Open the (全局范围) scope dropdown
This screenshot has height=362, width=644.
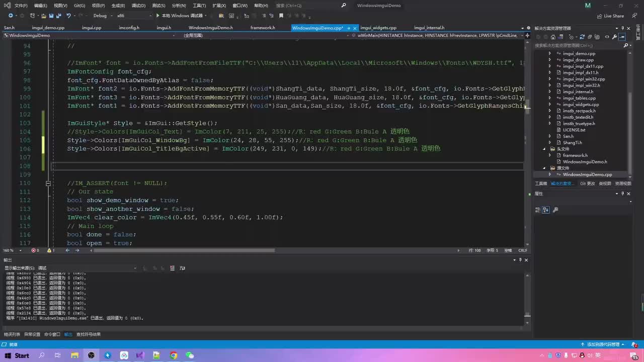pos(265,36)
